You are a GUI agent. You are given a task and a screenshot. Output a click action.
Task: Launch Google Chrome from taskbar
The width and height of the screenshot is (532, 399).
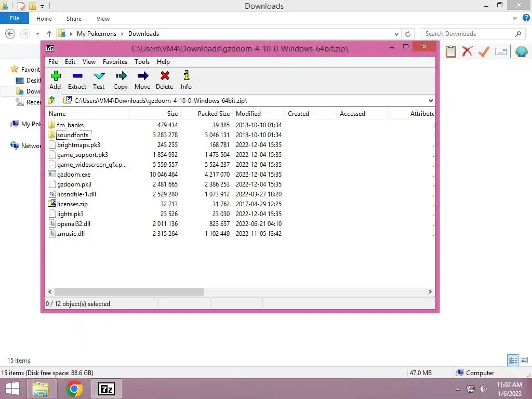click(74, 389)
